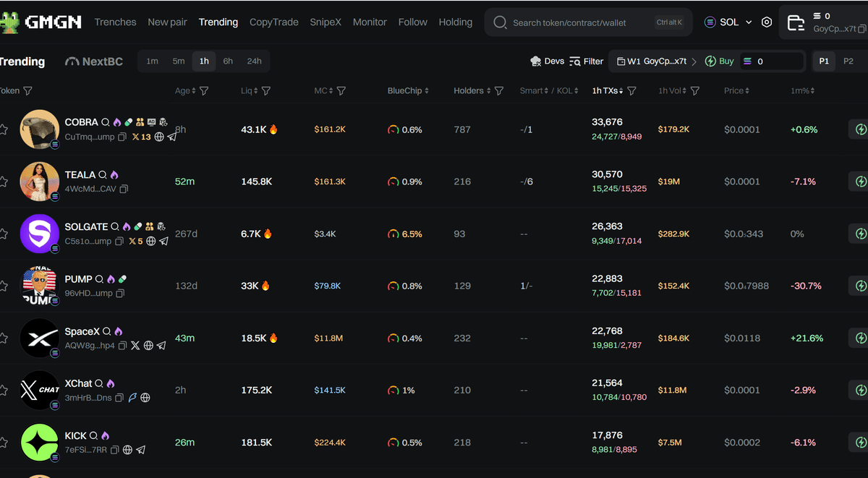Screen dimensions: 868x478
Task: Sort by the 1m% column header
Action: tap(803, 91)
